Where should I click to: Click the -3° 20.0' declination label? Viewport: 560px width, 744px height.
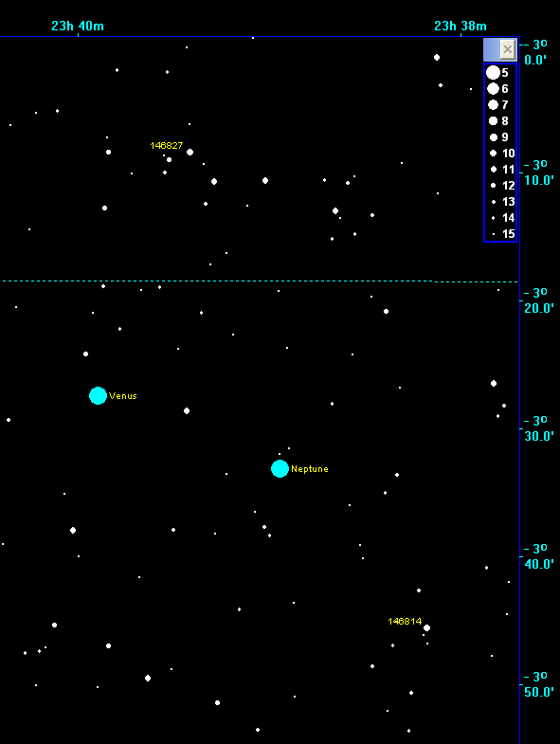[x=538, y=300]
